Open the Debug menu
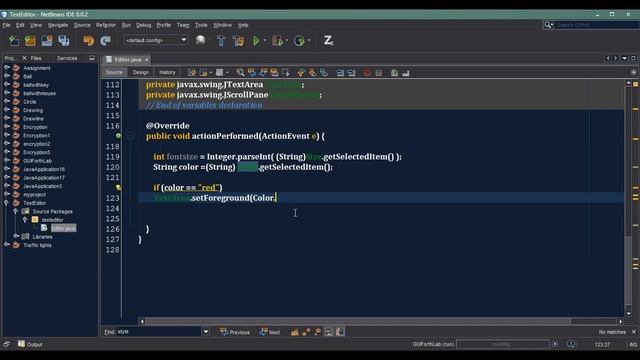 pos(143,25)
